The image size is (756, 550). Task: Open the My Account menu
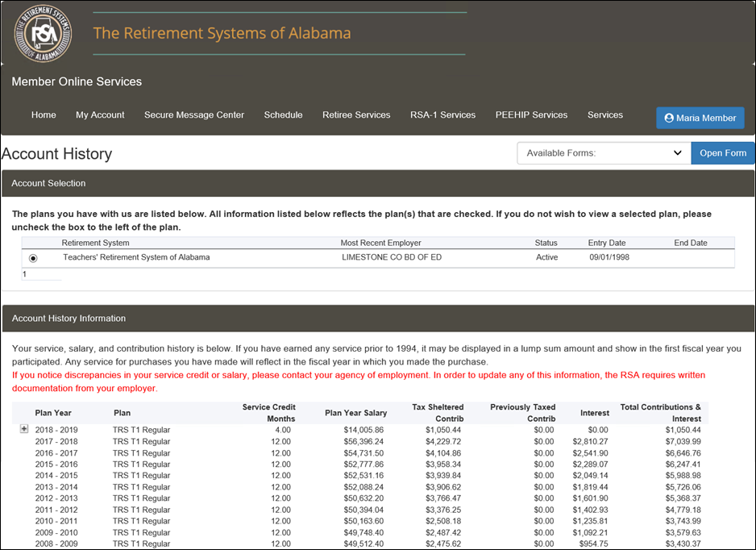click(100, 115)
